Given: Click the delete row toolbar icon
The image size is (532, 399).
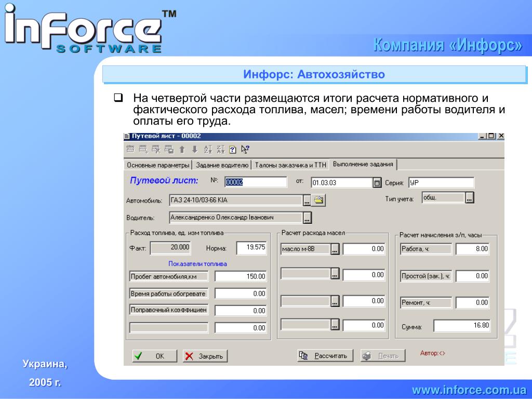Looking at the screenshot, I should pos(156,149).
